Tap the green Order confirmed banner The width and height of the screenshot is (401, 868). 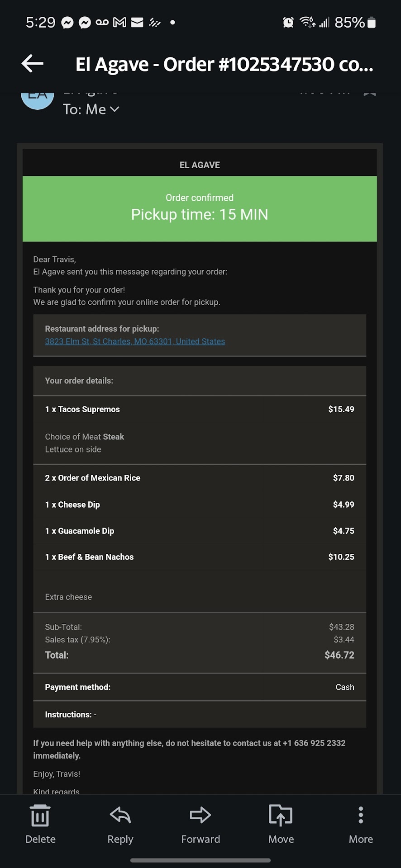point(200,208)
